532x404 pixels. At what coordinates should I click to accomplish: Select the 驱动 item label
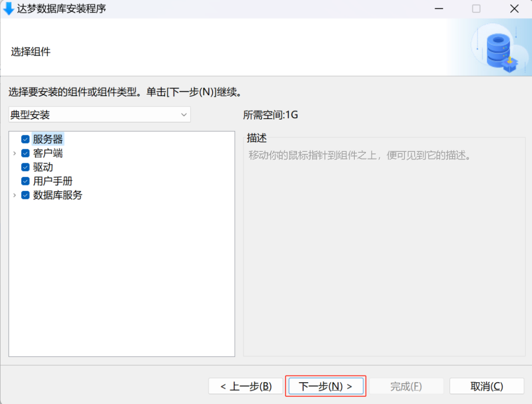point(43,167)
